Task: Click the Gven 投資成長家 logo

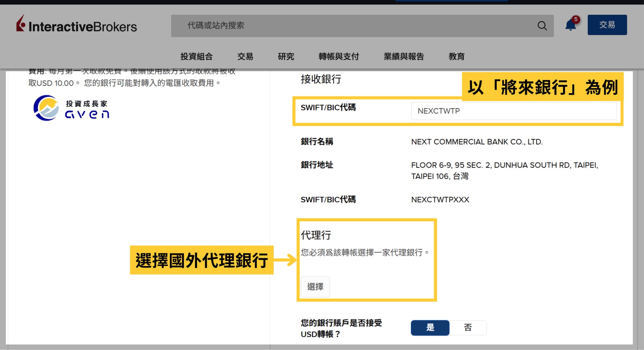Action: 71,108
